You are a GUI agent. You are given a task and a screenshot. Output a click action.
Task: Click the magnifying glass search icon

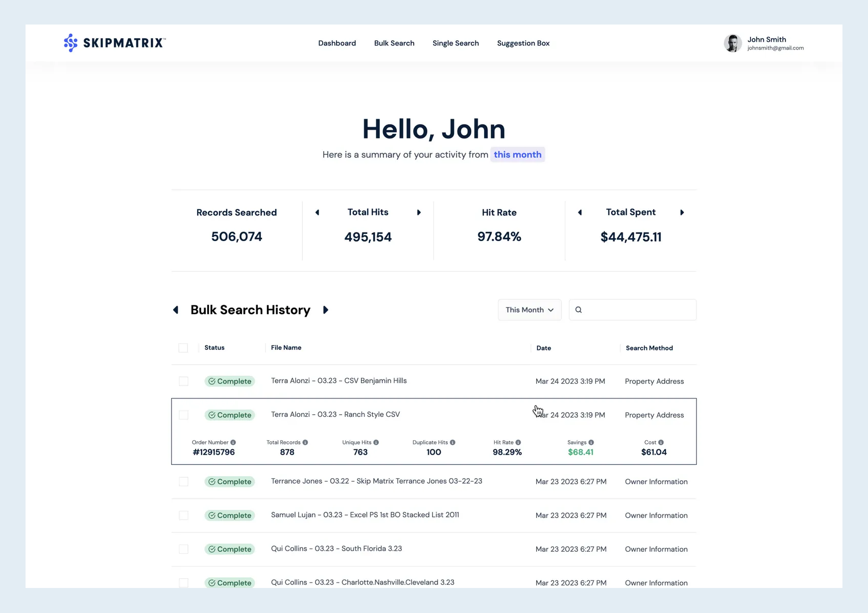click(x=578, y=310)
